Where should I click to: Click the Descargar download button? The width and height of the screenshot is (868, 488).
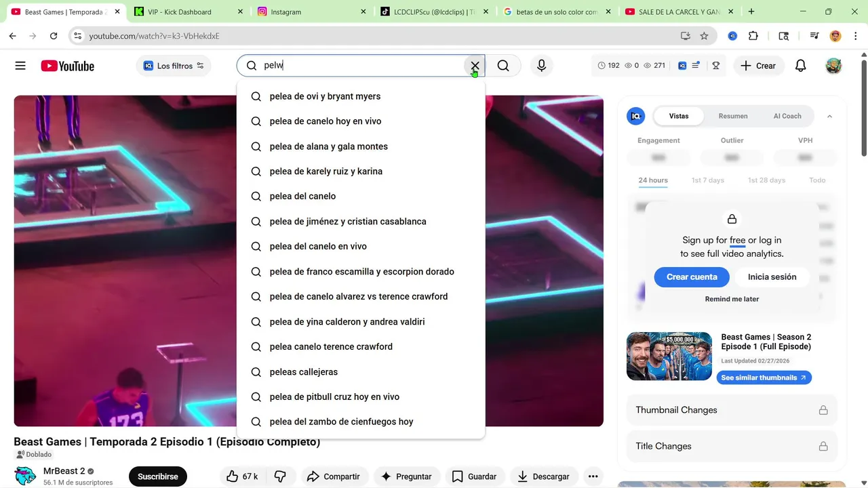click(x=544, y=476)
